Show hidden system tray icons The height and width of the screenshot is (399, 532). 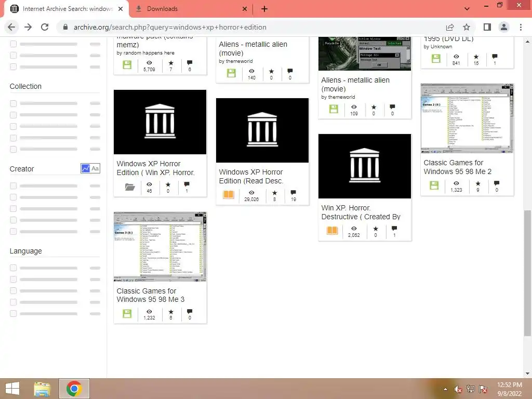tap(445, 389)
